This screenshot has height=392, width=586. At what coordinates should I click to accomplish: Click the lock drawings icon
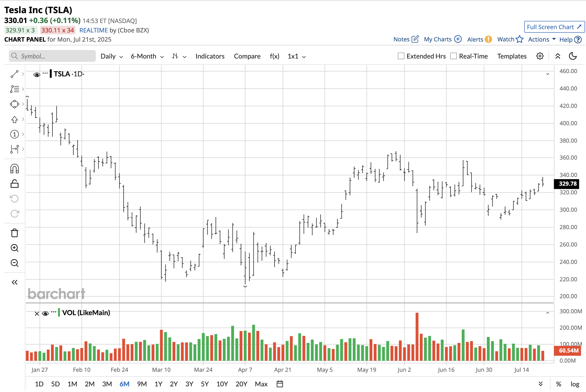[15, 184]
